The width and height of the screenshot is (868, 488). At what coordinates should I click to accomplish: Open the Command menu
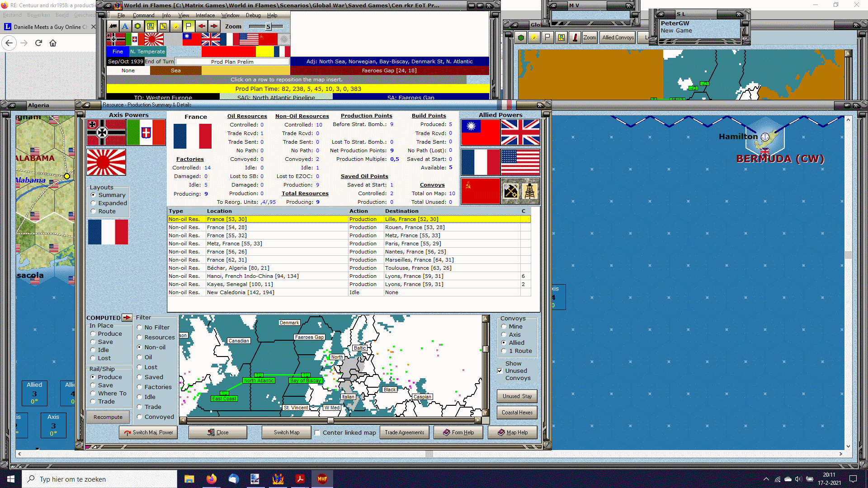pos(143,15)
